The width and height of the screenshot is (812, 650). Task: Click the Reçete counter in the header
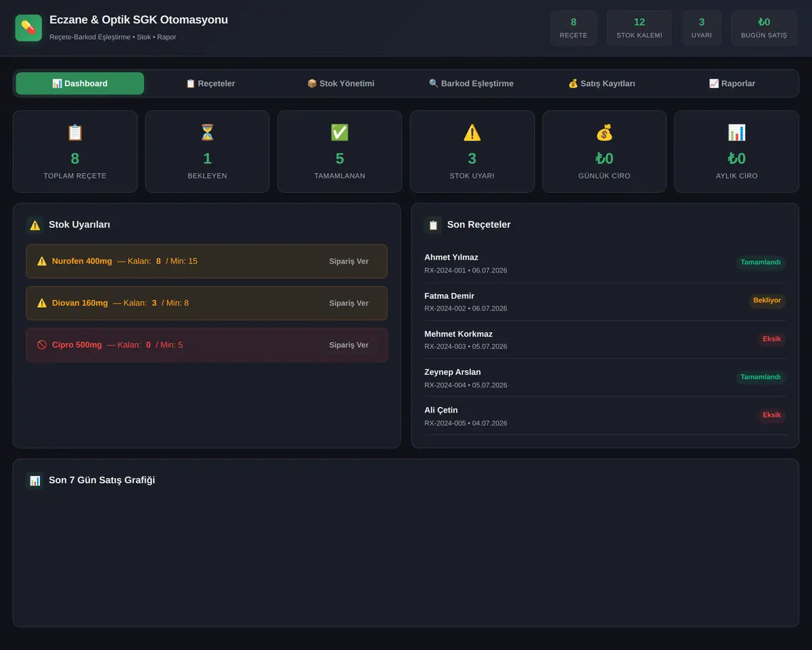[574, 28]
